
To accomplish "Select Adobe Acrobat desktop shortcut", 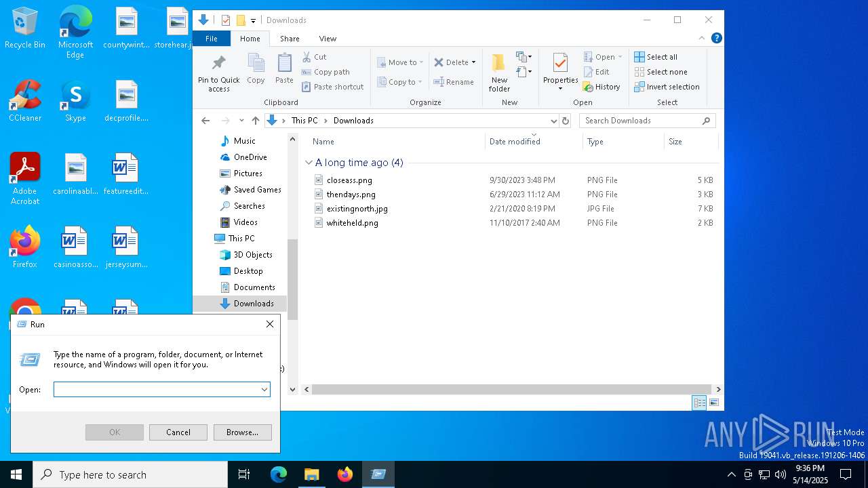I will [x=25, y=178].
